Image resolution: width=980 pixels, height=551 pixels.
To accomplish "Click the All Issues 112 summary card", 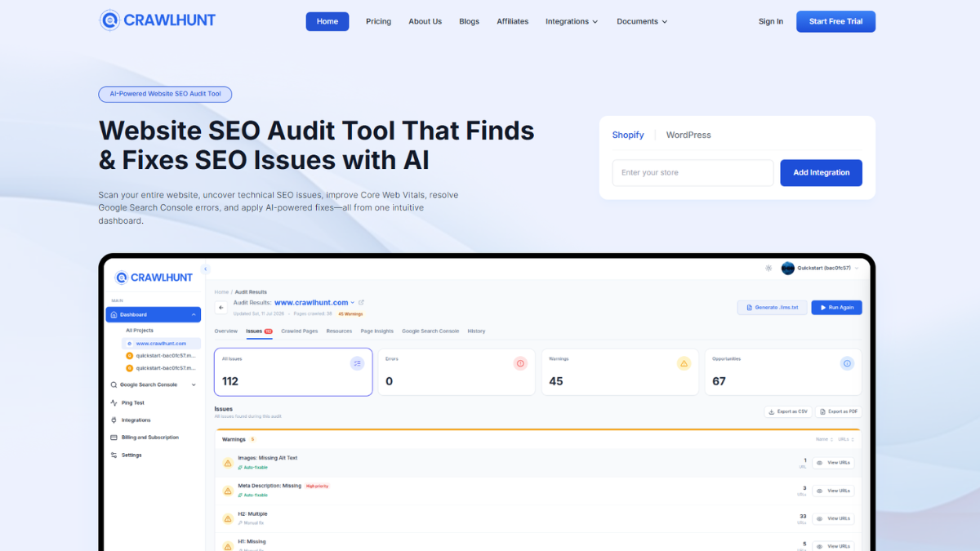I will tap(294, 372).
